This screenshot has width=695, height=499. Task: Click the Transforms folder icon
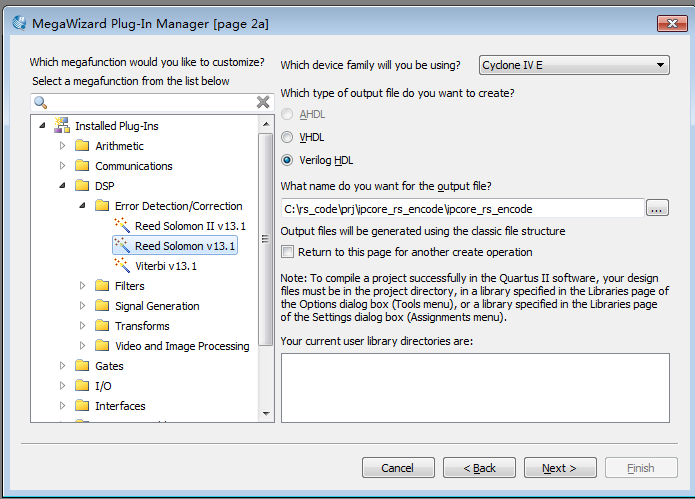[x=102, y=325]
